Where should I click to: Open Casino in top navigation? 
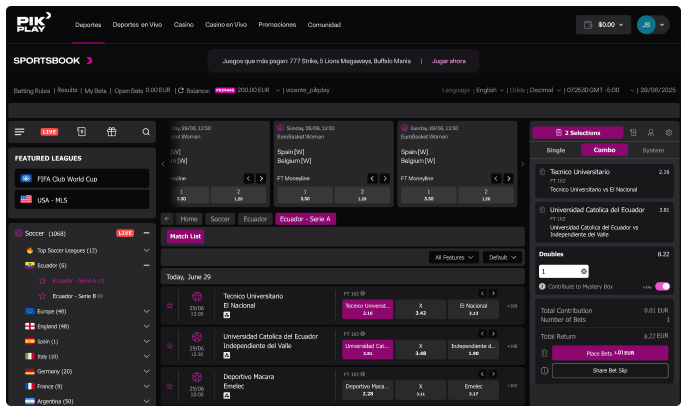(x=184, y=25)
